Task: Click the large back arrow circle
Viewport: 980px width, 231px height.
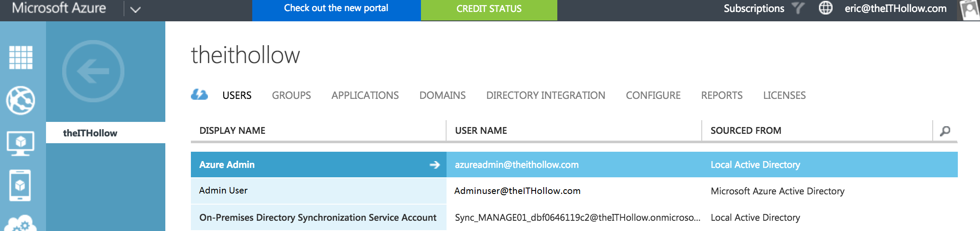Action: [93, 71]
